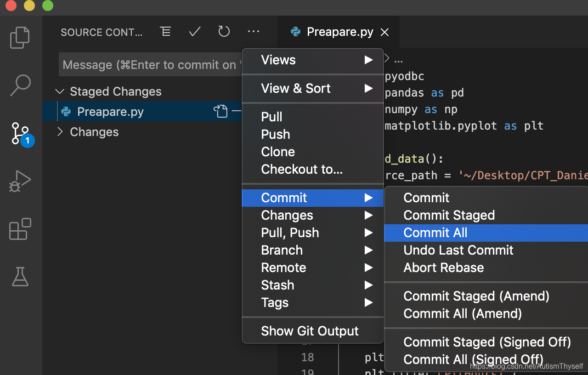Open the Stash submenu

(x=313, y=285)
